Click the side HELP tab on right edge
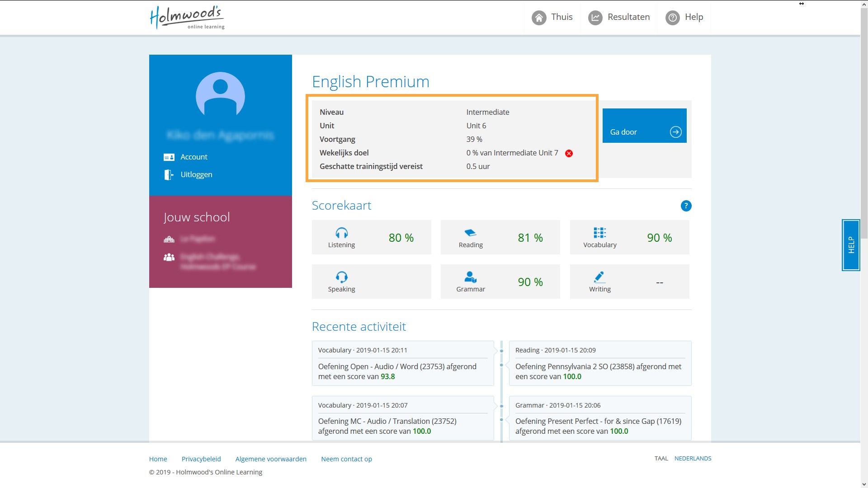The height and width of the screenshot is (488, 868). tap(851, 245)
